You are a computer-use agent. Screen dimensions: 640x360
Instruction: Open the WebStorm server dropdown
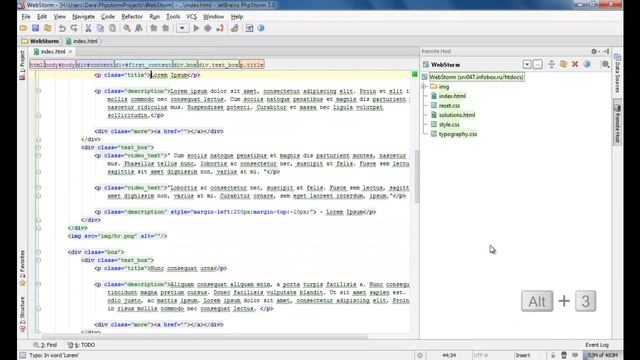pyautogui.click(x=527, y=64)
